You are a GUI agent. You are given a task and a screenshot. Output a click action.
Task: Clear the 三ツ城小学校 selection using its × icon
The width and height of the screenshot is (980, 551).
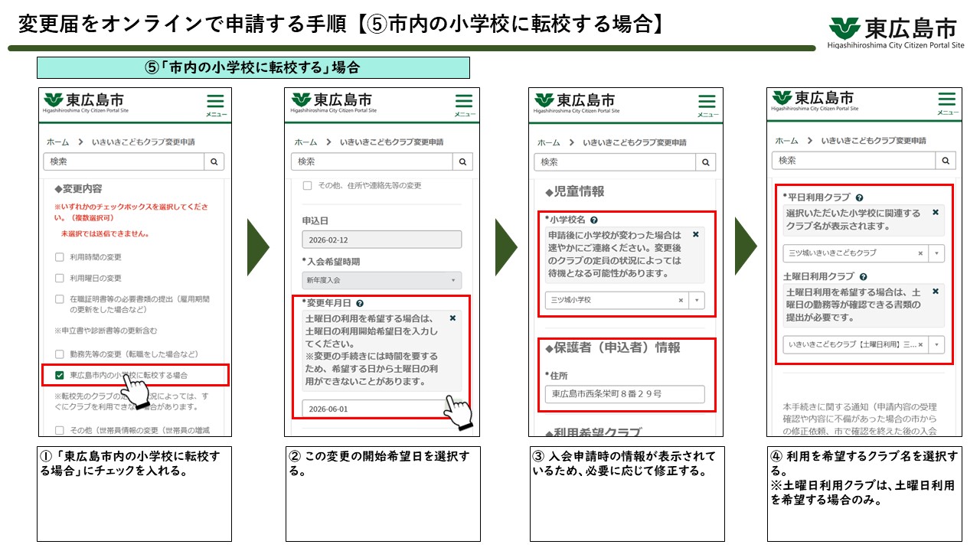(x=680, y=301)
